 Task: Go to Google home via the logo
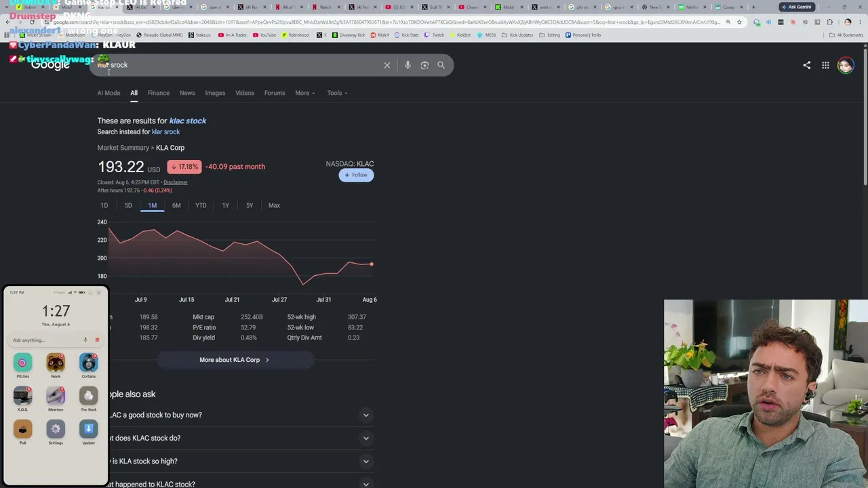click(50, 64)
